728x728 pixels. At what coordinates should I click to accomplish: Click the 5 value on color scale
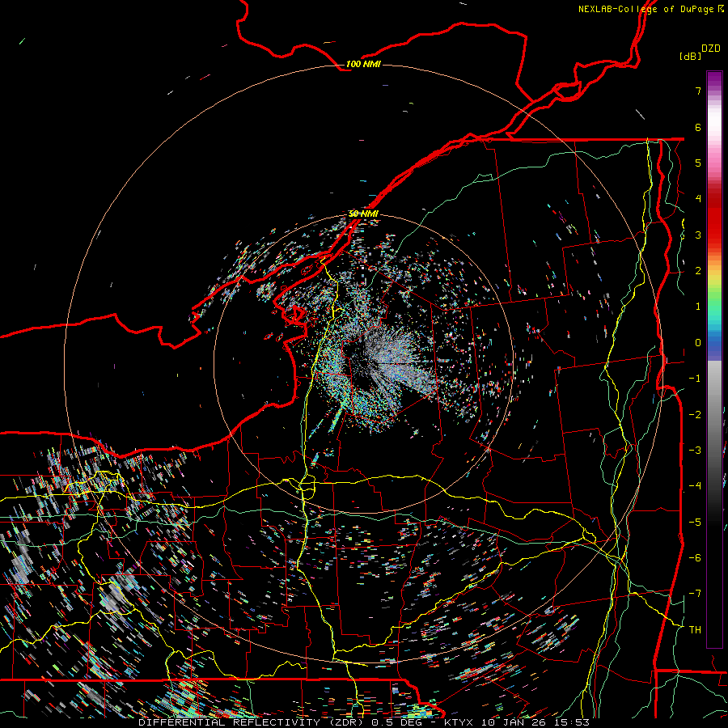(x=698, y=163)
